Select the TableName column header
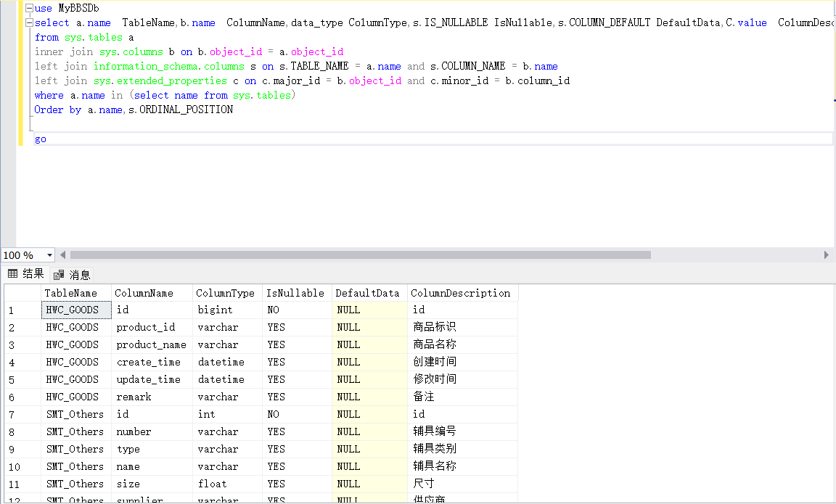836x504 pixels. [76, 293]
